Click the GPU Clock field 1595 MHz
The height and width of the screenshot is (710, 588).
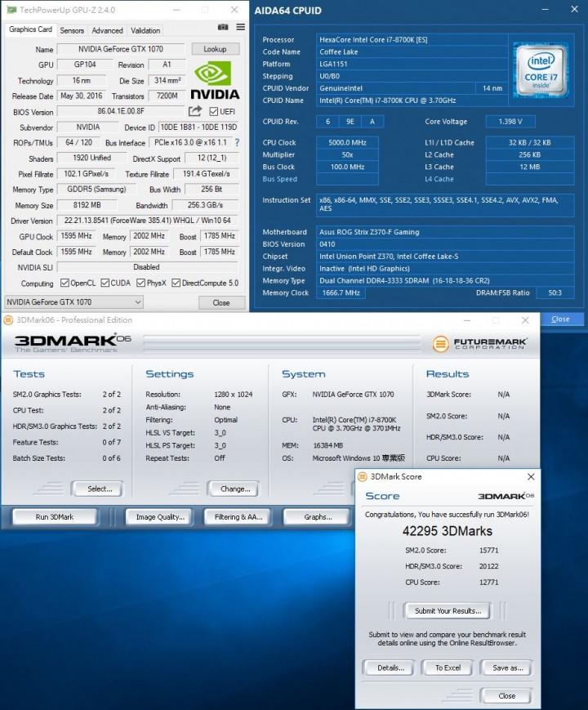(76, 236)
